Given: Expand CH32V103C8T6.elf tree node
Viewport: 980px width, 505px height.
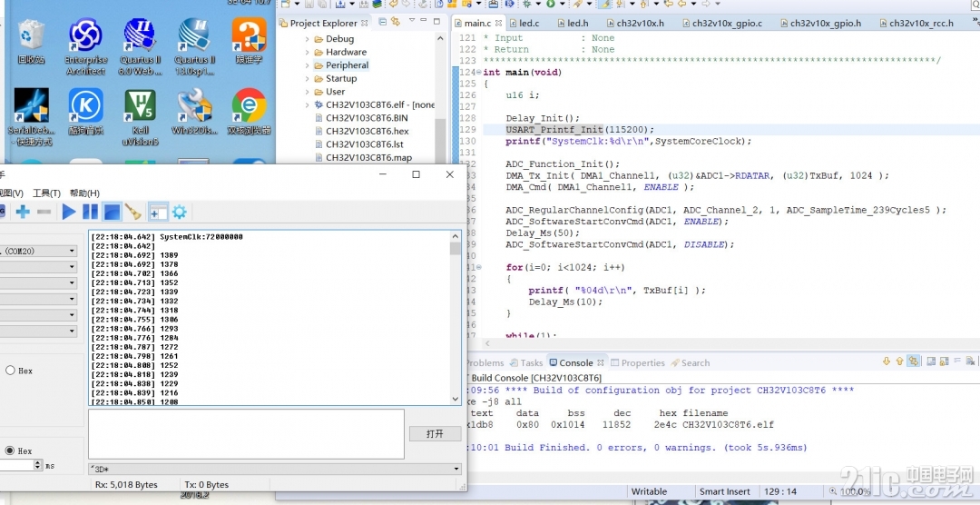Looking at the screenshot, I should 307,104.
